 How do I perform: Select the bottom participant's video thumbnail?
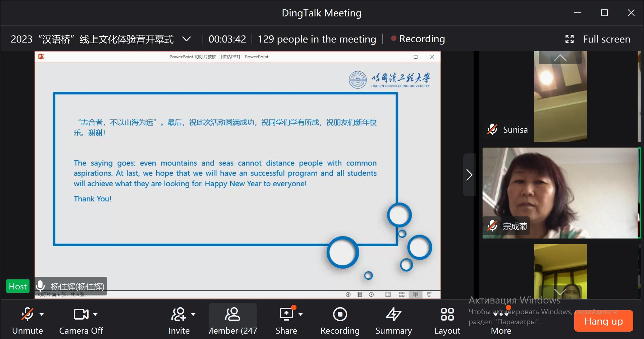560,271
